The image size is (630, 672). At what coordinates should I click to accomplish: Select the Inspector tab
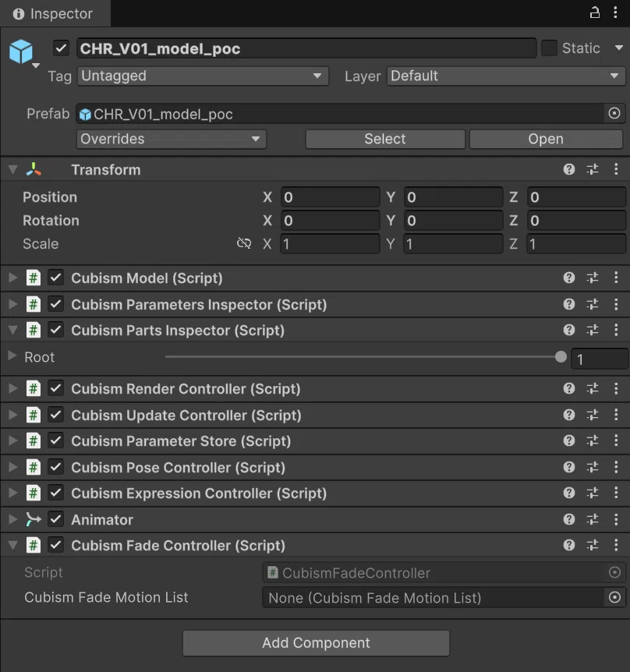(x=55, y=13)
